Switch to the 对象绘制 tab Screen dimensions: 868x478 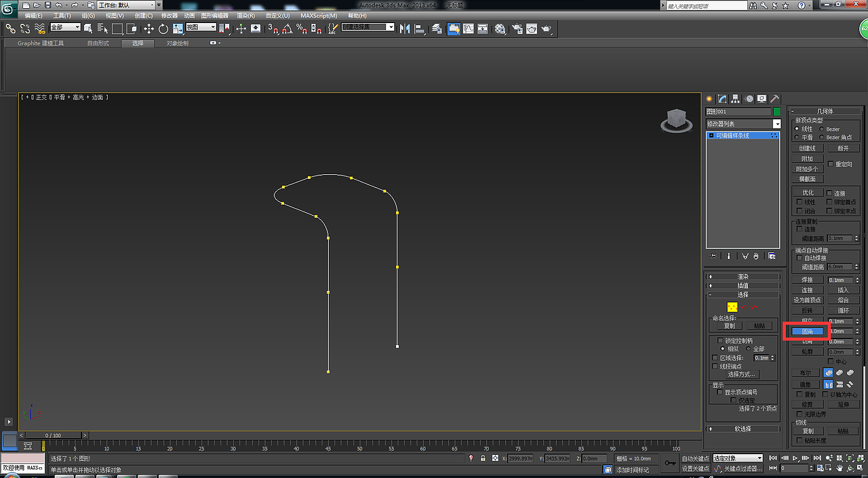(x=178, y=43)
